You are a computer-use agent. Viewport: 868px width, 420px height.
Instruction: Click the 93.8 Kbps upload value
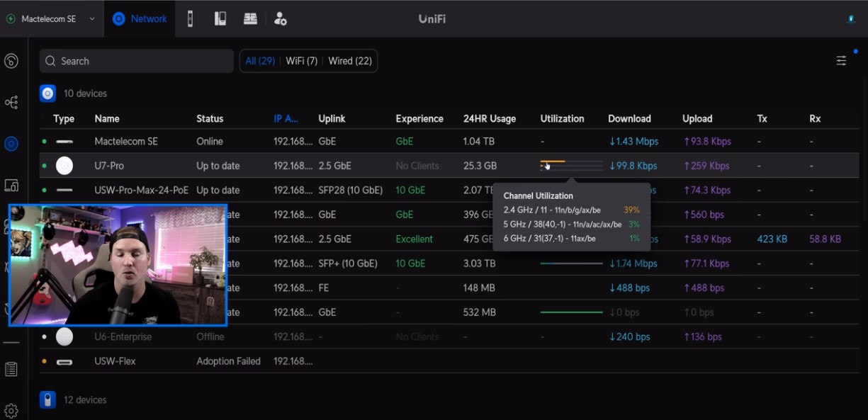pos(707,142)
